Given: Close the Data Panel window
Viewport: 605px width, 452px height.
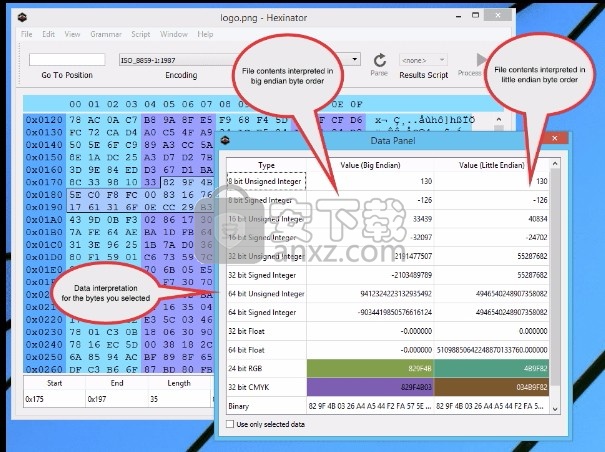Looking at the screenshot, I should 554,138.
